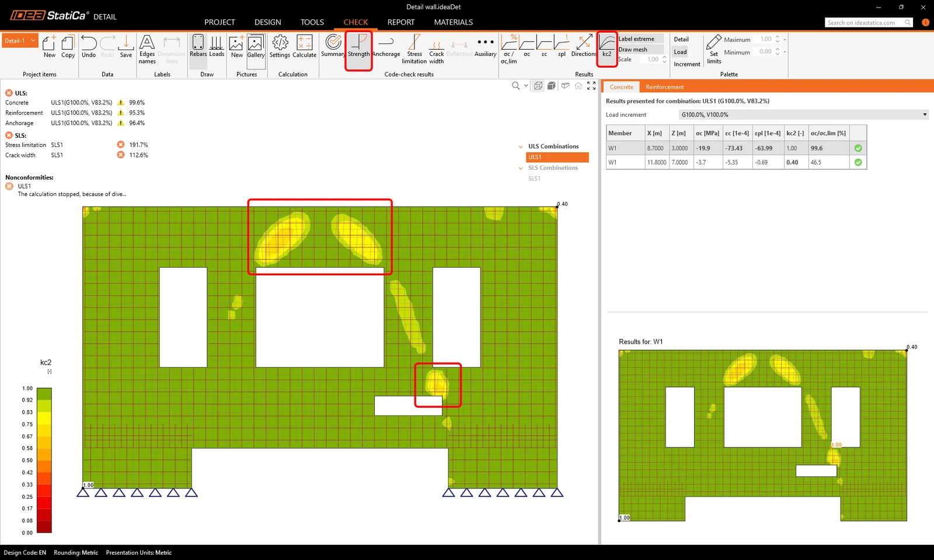Run the Calculate command
This screenshot has width=934, height=560.
(304, 47)
